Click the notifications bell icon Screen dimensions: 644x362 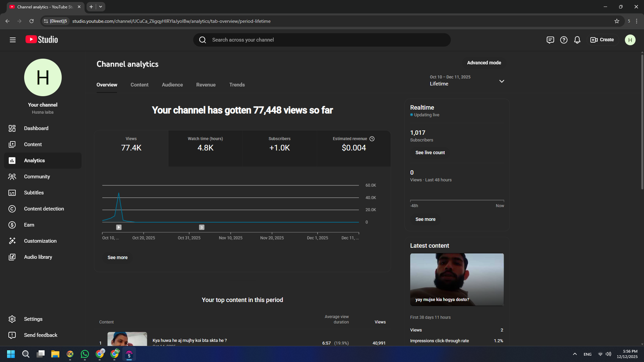(577, 40)
